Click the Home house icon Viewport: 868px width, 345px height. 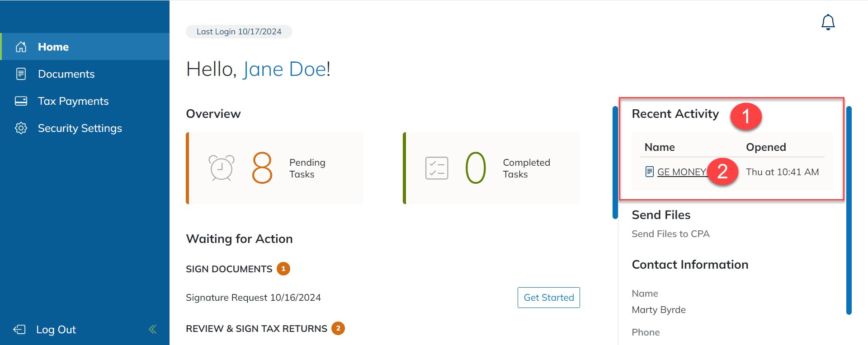21,47
